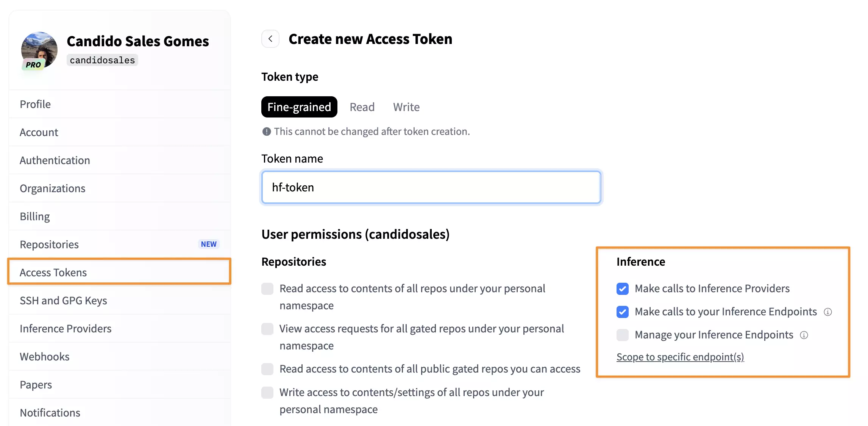Click the NEW badge on Repositories
The height and width of the screenshot is (426, 868).
(x=209, y=244)
